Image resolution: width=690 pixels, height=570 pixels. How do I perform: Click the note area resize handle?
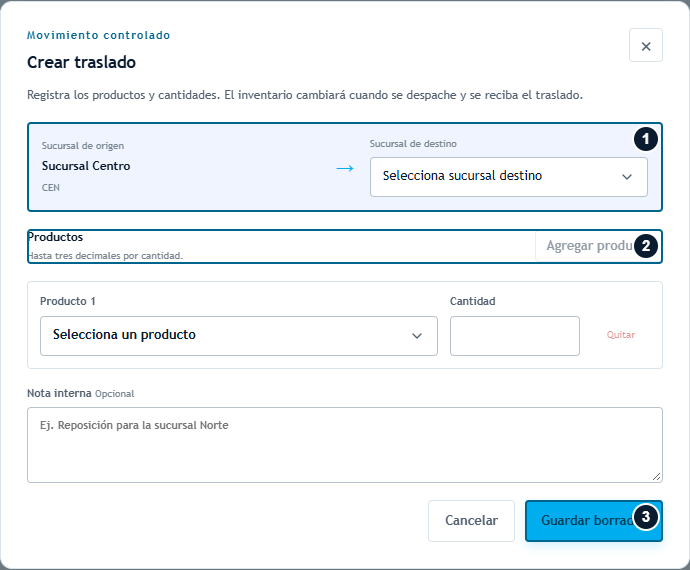656,476
